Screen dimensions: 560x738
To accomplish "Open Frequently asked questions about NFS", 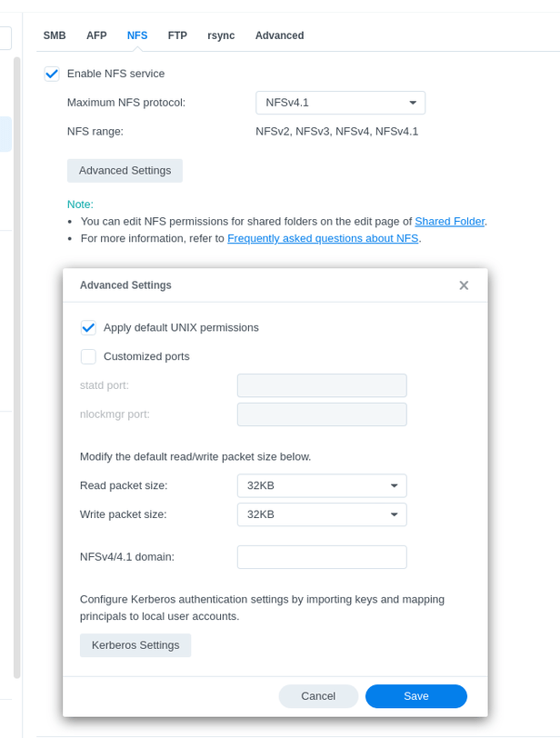I will [323, 239].
